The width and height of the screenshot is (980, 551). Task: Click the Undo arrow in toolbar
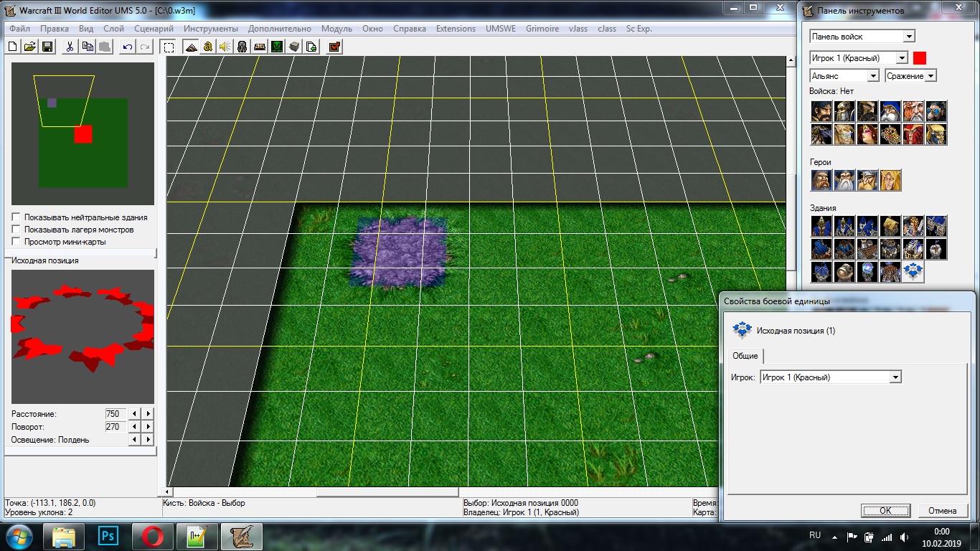127,47
